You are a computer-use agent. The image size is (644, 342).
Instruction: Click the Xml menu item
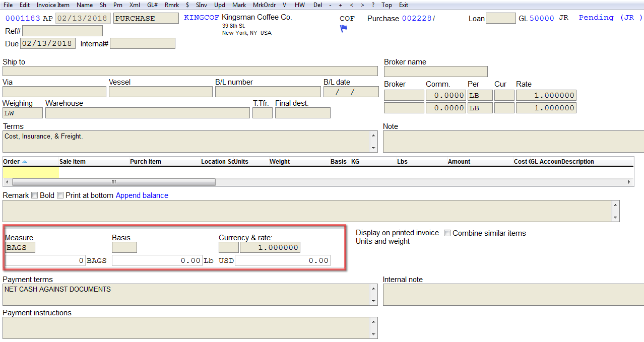pos(135,5)
